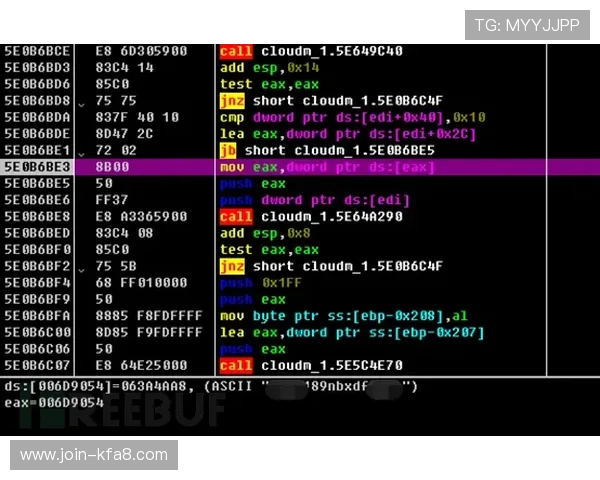This screenshot has width=600, height=480.
Task: Select hex bytes E8 6D305900
Action: 132,52
